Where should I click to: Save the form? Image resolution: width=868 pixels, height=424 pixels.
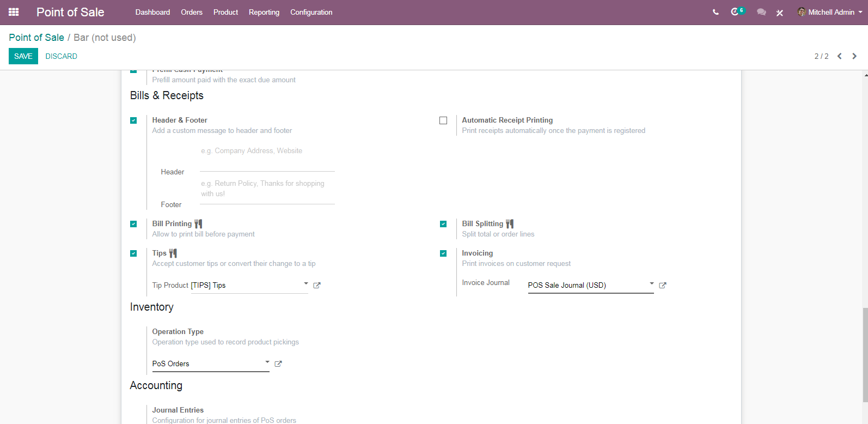click(23, 56)
